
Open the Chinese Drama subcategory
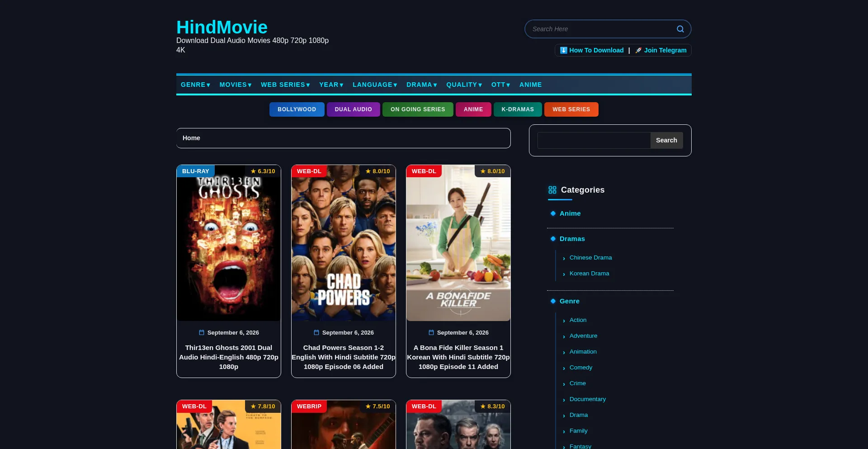591,258
